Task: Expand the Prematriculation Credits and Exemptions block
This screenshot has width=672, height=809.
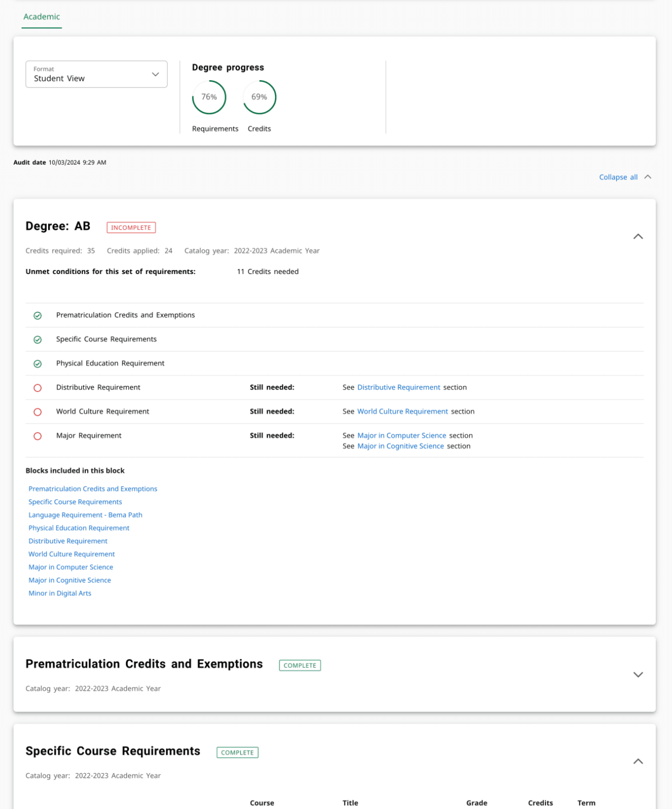Action: click(x=638, y=675)
